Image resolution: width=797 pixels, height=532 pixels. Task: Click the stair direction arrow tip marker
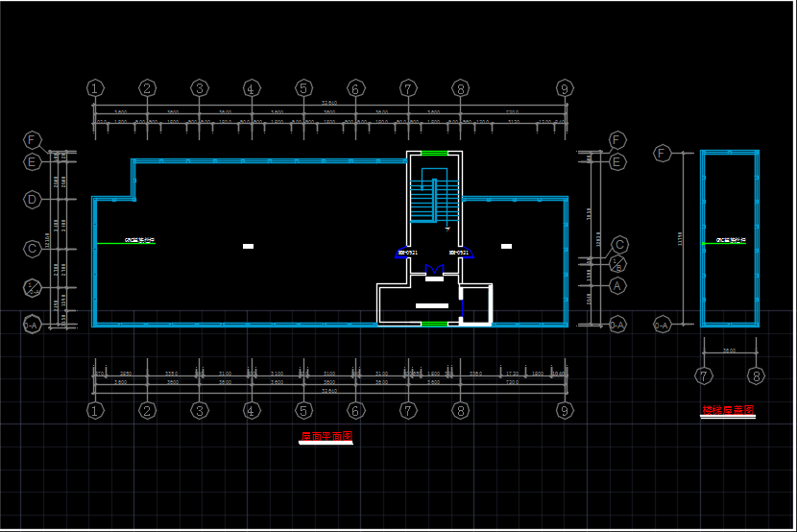tap(447, 229)
